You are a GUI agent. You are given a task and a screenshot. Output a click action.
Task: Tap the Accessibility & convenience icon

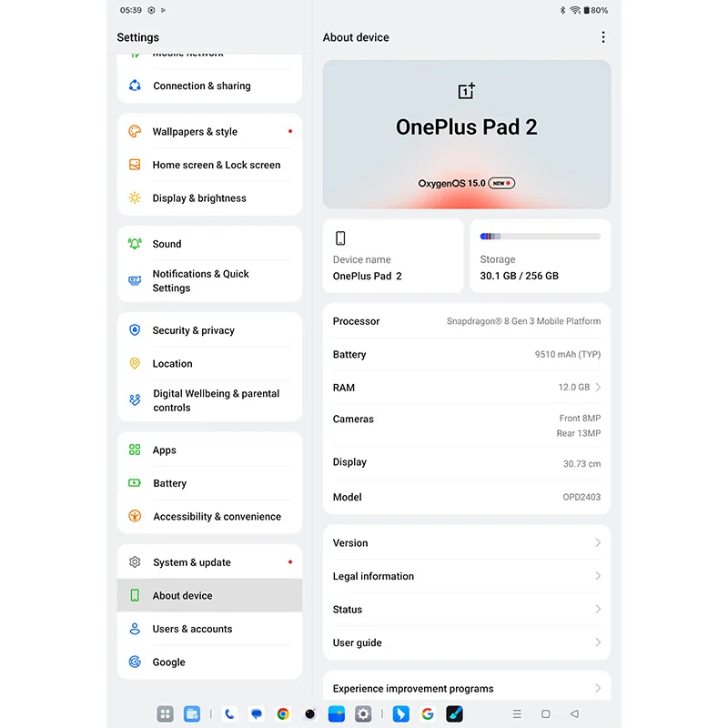tap(135, 516)
